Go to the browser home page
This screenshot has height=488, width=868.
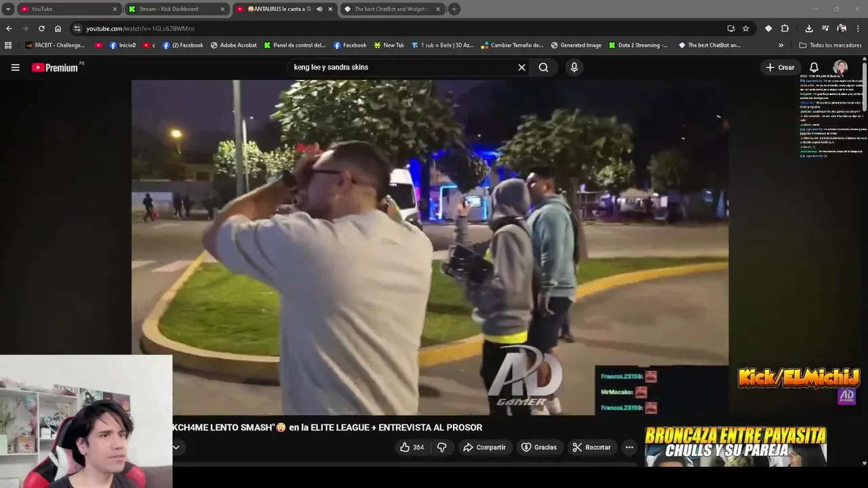point(58,28)
